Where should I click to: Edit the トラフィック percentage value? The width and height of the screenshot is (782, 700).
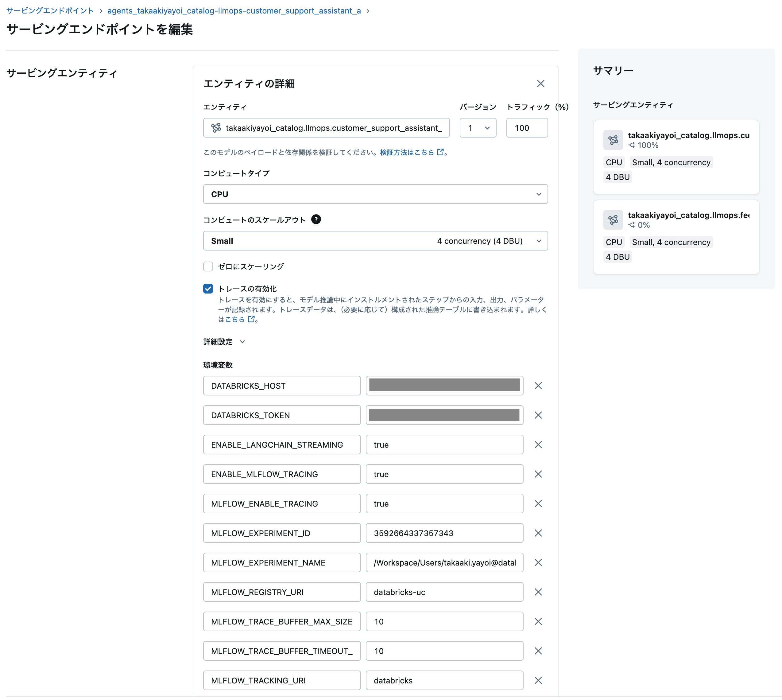coord(527,128)
